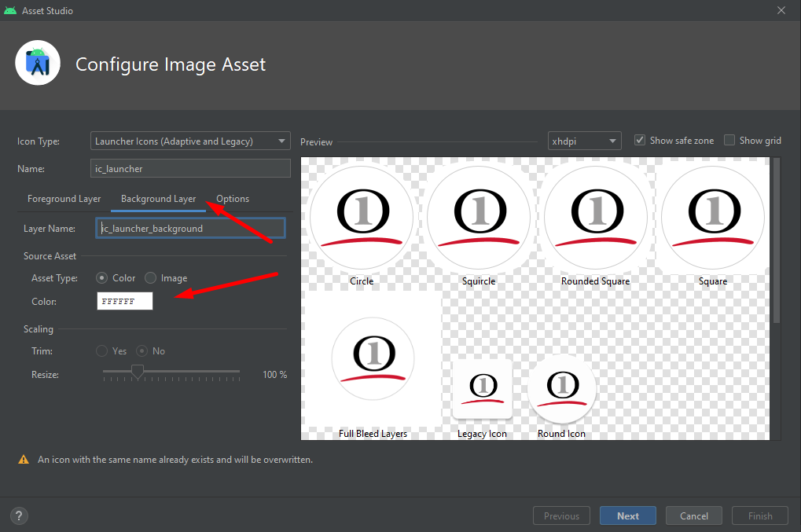This screenshot has width=801, height=532.
Task: Click the Android Studio logo in header
Action: click(x=38, y=63)
